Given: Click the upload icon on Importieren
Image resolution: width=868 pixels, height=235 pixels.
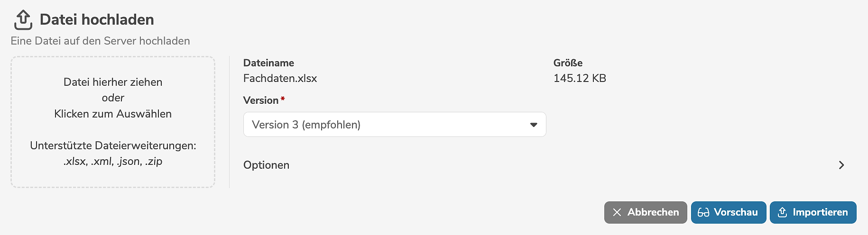Looking at the screenshot, I should [783, 212].
